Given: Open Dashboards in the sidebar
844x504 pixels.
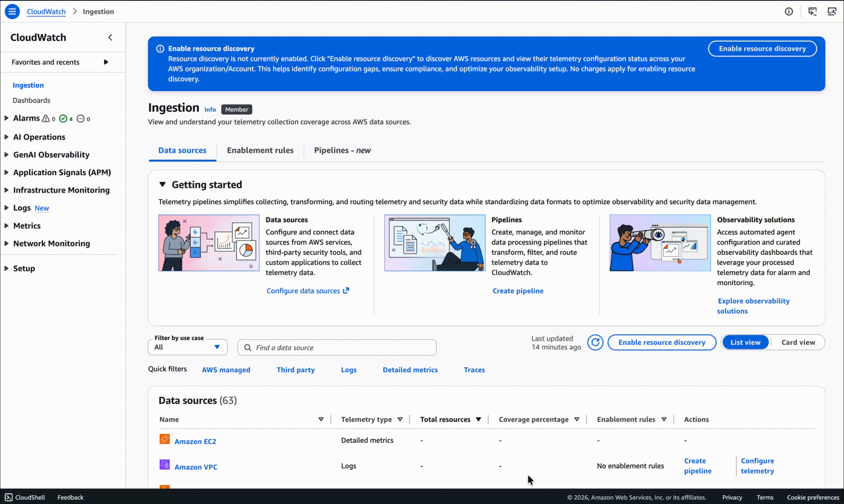Looking at the screenshot, I should coord(31,100).
